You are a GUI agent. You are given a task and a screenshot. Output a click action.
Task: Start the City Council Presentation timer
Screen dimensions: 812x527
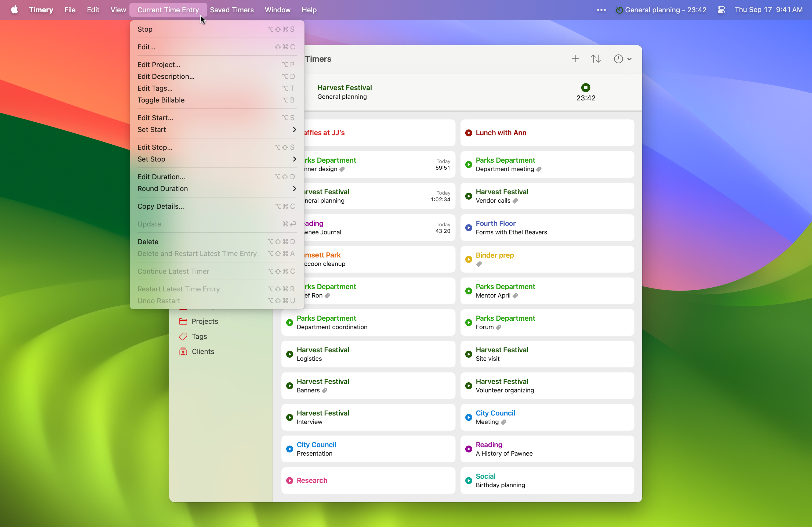[x=290, y=449]
